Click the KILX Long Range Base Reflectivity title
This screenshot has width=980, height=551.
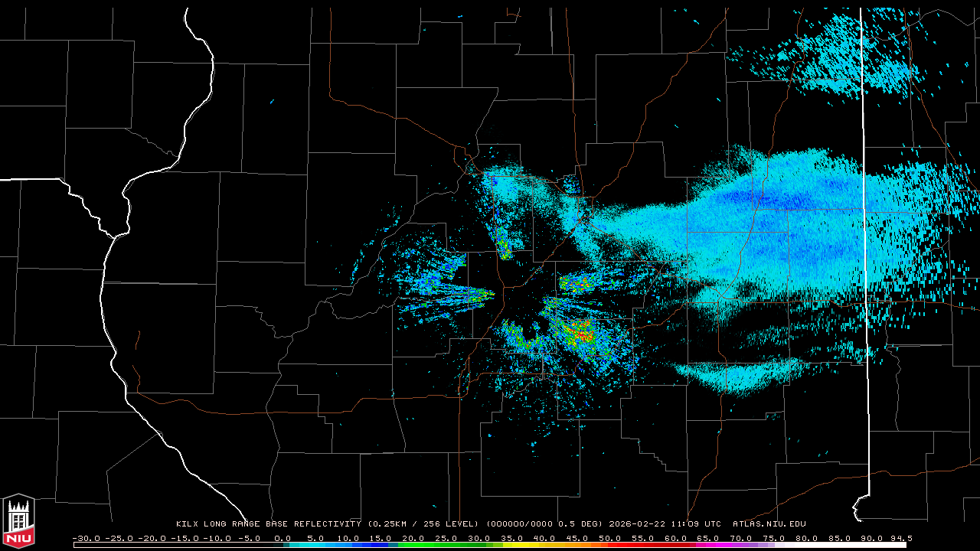tap(268, 524)
